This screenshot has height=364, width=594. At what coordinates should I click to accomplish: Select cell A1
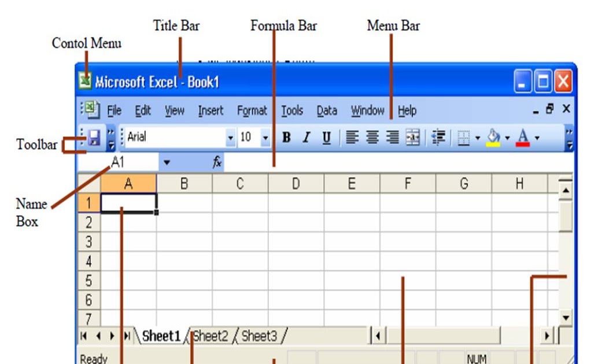coord(129,203)
